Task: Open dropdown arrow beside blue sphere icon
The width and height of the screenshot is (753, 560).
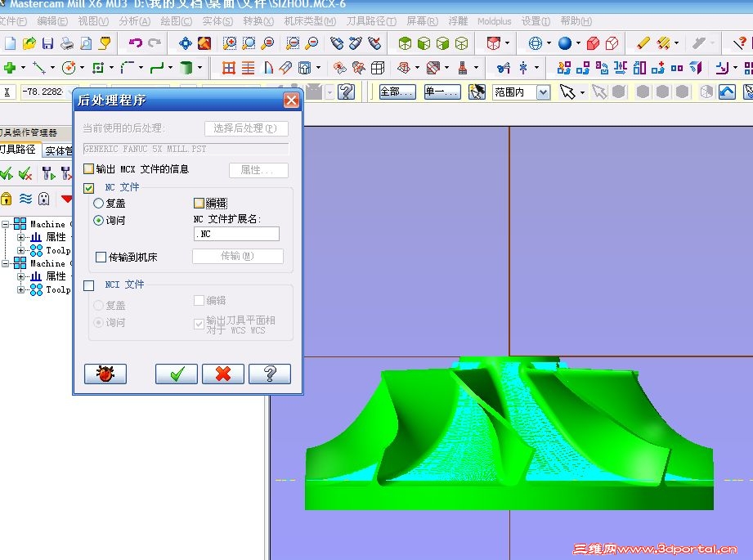Action: coord(578,43)
